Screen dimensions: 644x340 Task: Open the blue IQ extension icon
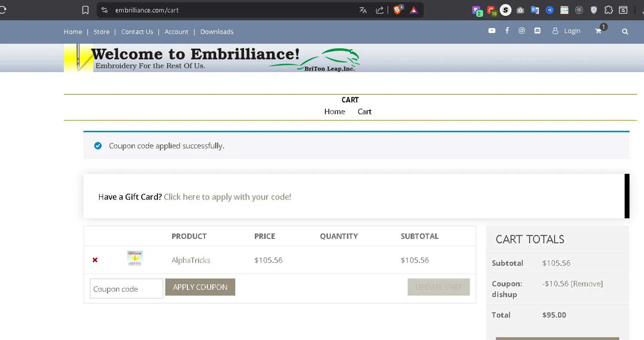tap(550, 10)
